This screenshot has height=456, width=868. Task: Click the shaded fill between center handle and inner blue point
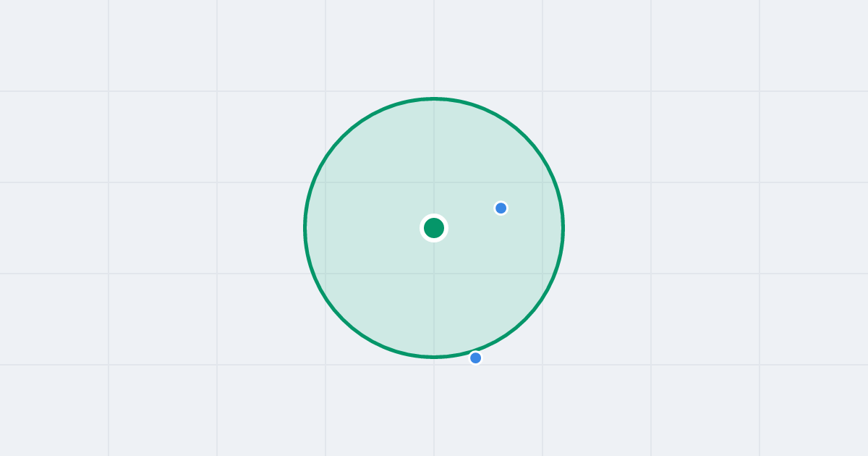pos(469,218)
